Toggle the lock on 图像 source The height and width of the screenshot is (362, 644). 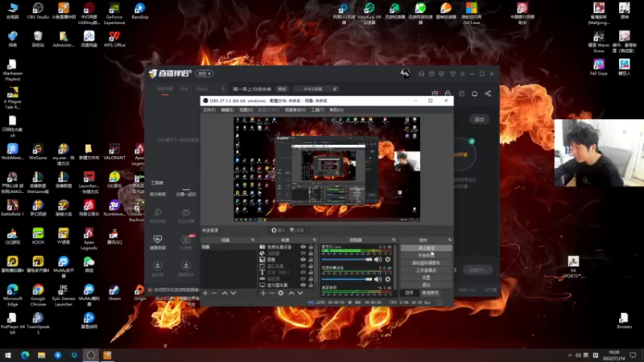(311, 260)
